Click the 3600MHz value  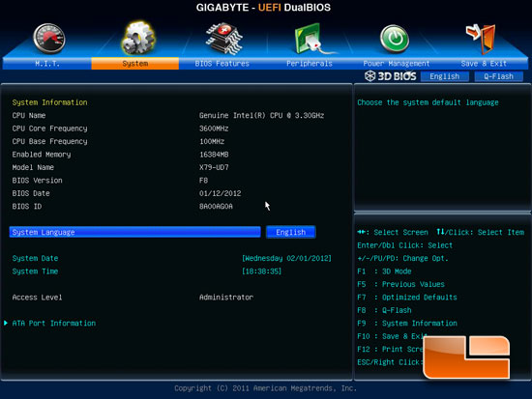click(214, 128)
